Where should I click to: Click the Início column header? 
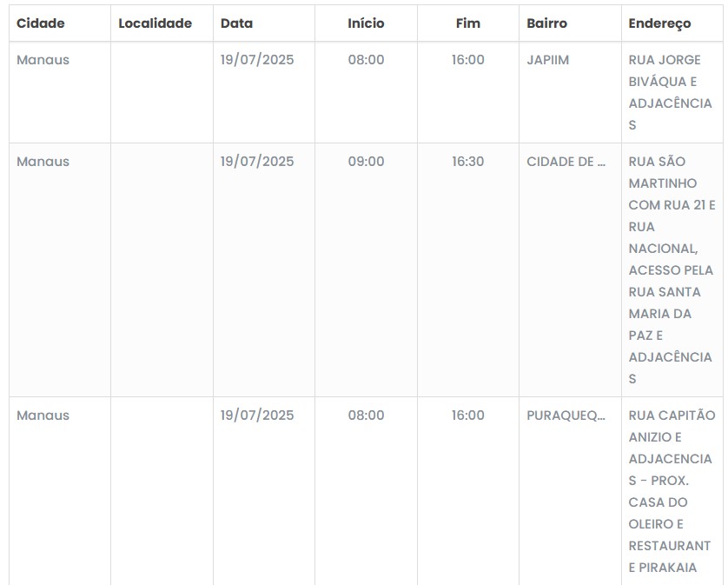pyautogui.click(x=366, y=23)
